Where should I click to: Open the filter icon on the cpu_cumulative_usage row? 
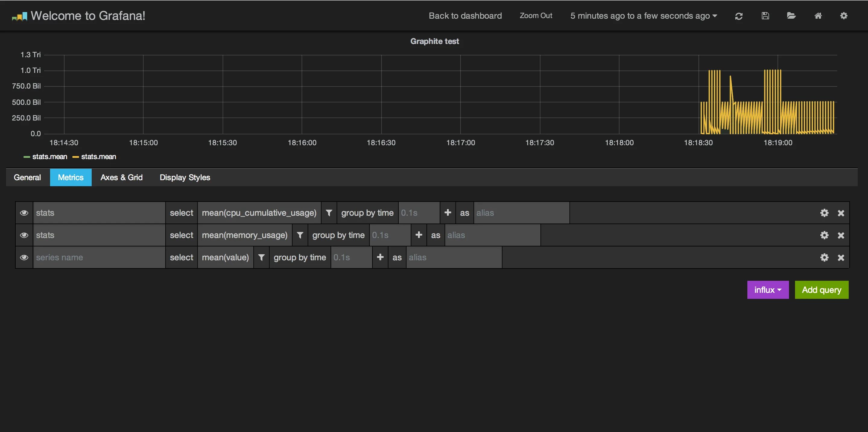tap(329, 213)
